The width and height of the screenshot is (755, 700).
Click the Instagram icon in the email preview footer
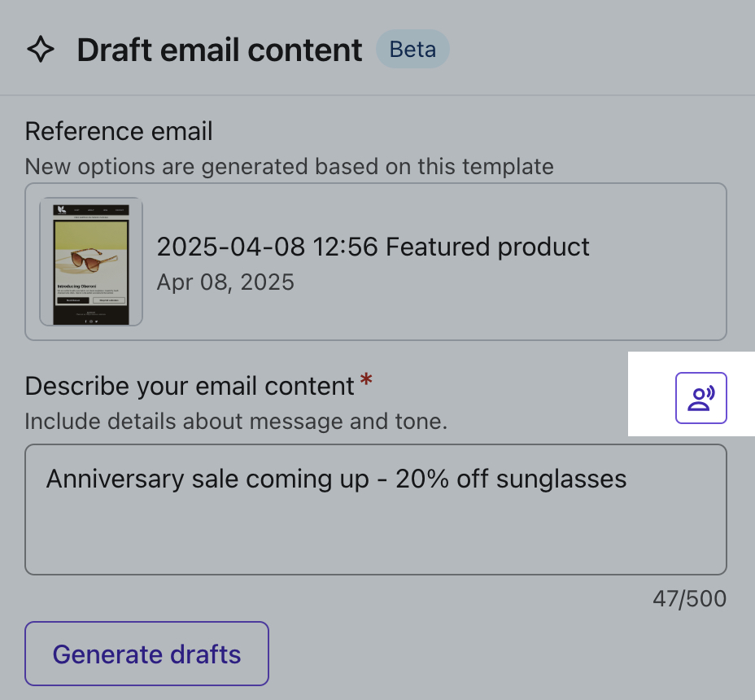pos(91,321)
